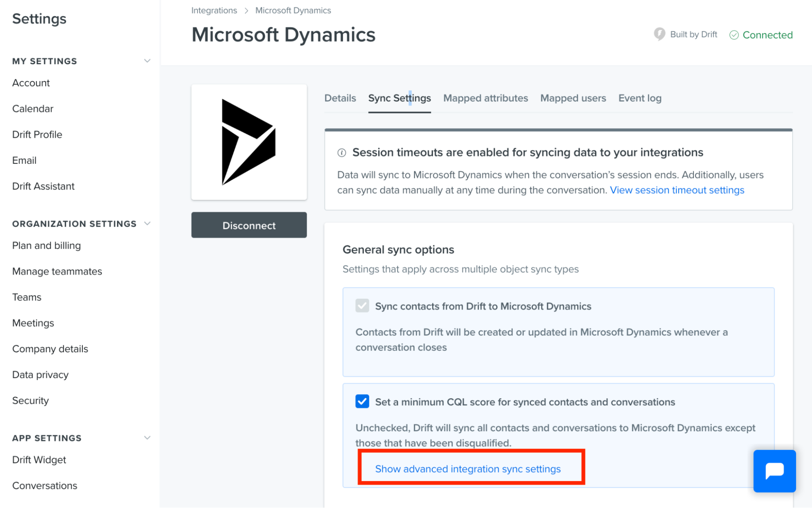Image resolution: width=812 pixels, height=508 pixels.
Task: Click the Microsoft Dynamics breadcrumb
Action: (x=293, y=11)
